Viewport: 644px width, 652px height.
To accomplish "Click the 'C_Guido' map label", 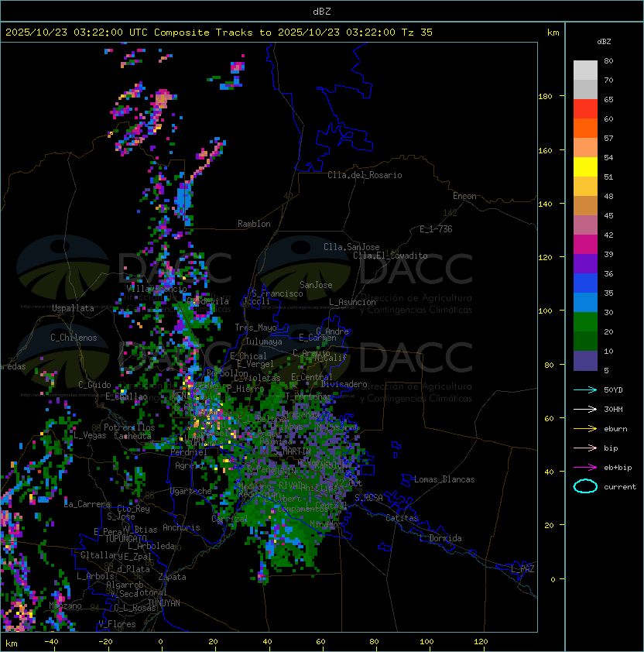I will pyautogui.click(x=94, y=385).
